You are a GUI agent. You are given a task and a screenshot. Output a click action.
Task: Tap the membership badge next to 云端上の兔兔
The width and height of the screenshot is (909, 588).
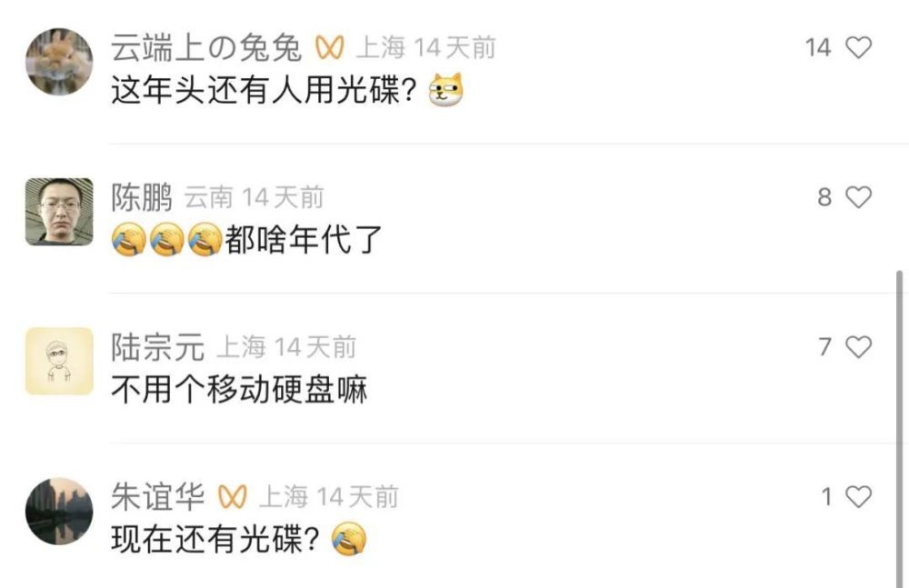coord(329,47)
